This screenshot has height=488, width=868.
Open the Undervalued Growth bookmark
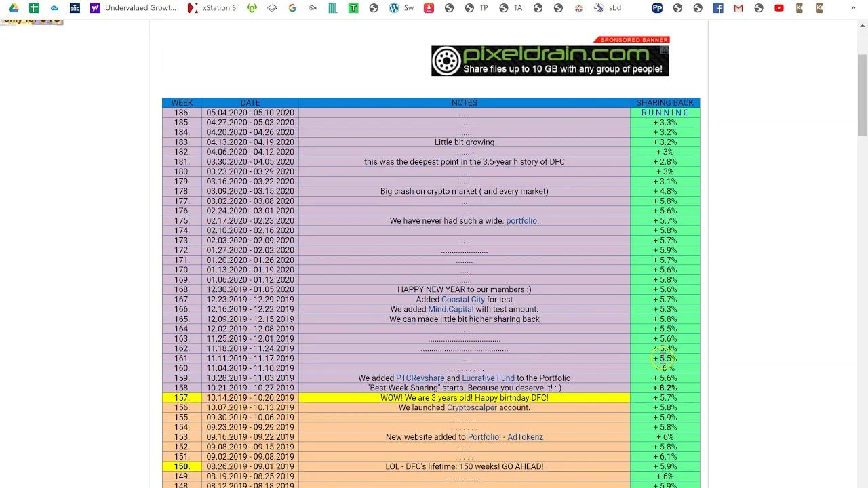tap(139, 7)
